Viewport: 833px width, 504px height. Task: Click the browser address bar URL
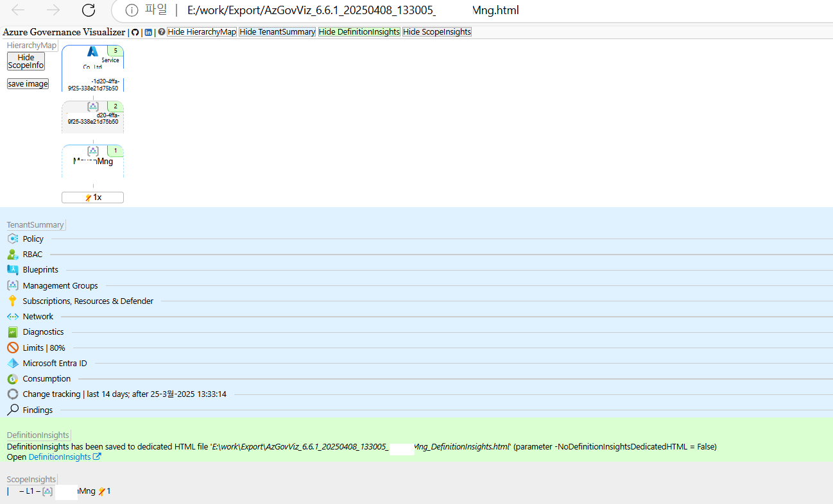point(353,10)
